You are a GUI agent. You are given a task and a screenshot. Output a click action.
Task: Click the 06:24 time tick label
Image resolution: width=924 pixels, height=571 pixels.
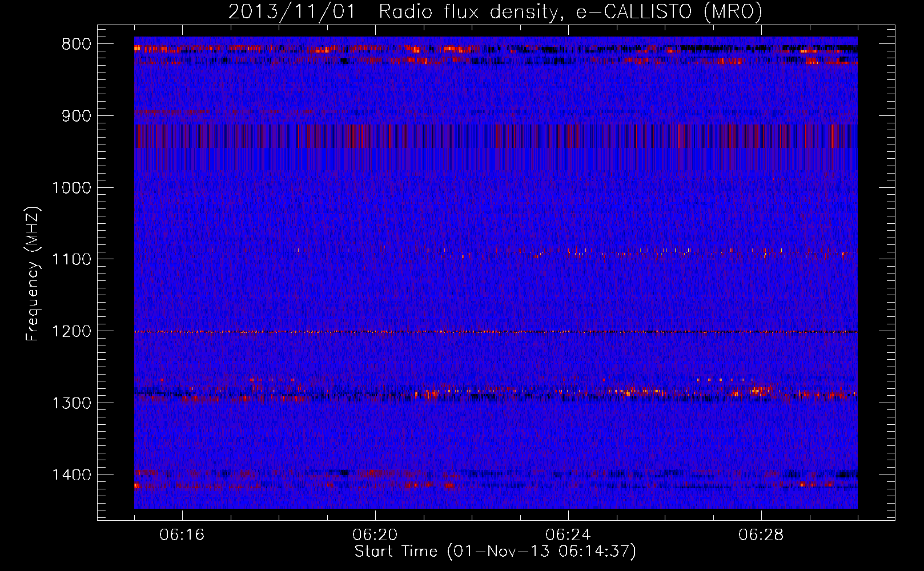[568, 535]
